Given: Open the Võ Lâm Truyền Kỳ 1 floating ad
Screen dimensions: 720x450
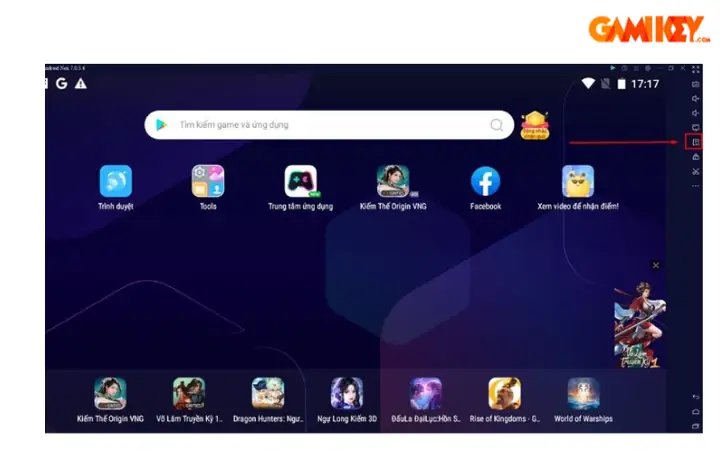Looking at the screenshot, I should click(x=640, y=325).
